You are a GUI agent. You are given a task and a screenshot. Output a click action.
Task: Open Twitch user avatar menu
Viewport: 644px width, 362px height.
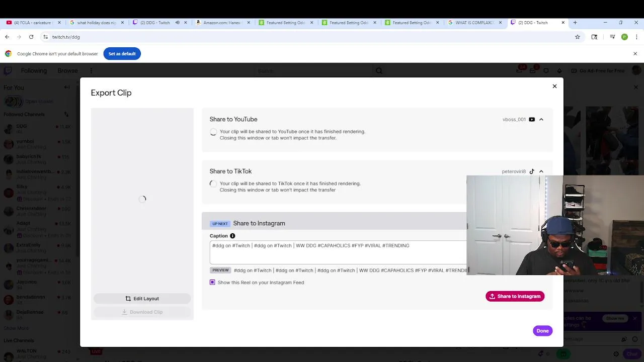point(635,71)
